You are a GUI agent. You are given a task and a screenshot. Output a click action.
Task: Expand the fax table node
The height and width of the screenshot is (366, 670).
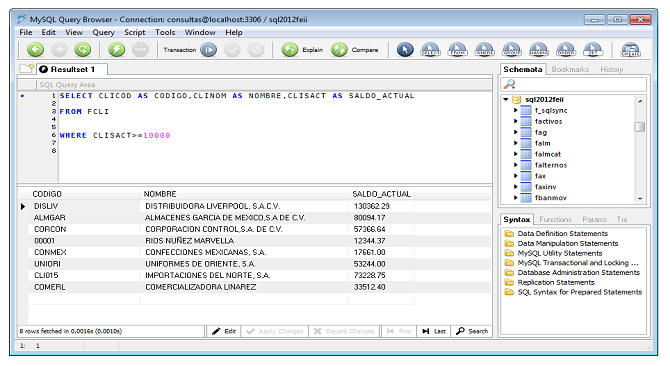click(x=515, y=176)
